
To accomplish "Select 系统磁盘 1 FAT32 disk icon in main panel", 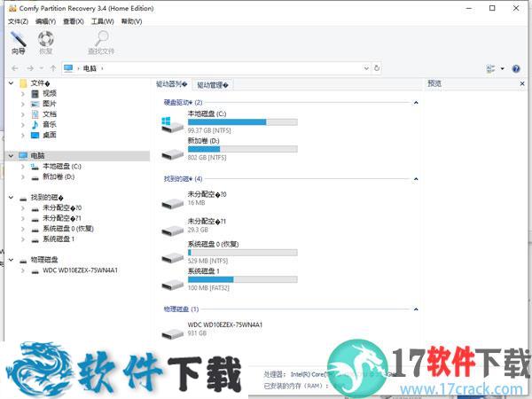I will click(172, 285).
